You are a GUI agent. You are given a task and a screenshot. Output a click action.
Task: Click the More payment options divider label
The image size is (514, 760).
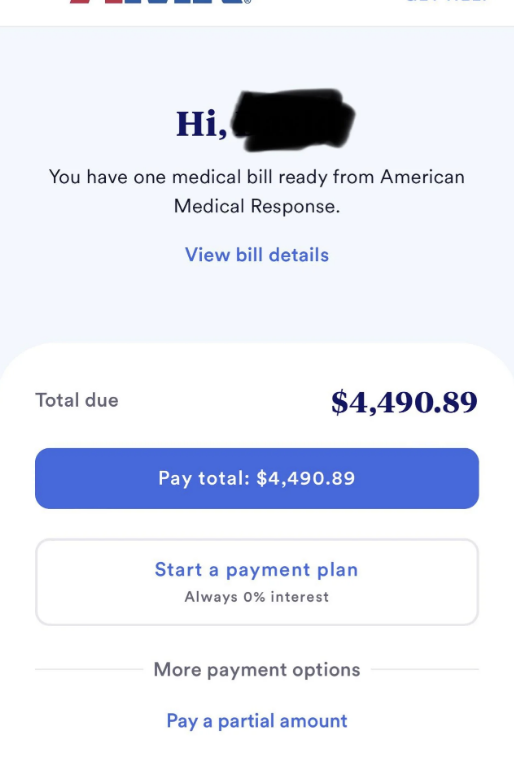pos(257,669)
